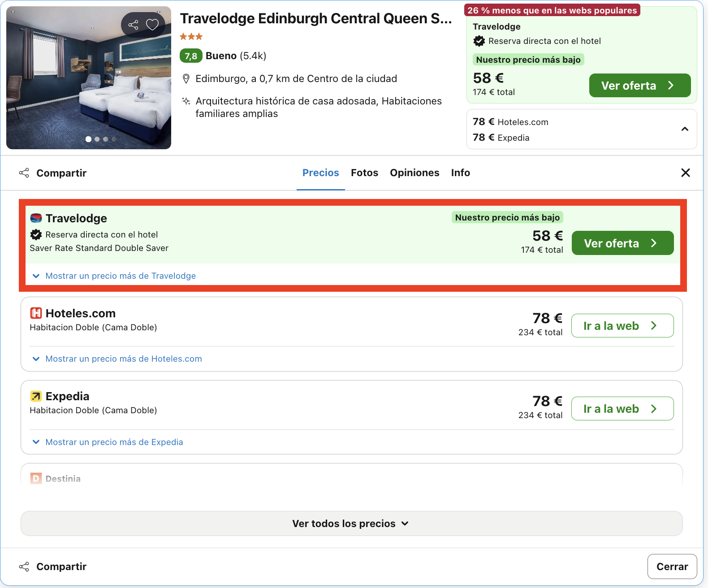Switch to the Precios tab
Image resolution: width=708 pixels, height=588 pixels.
[321, 173]
